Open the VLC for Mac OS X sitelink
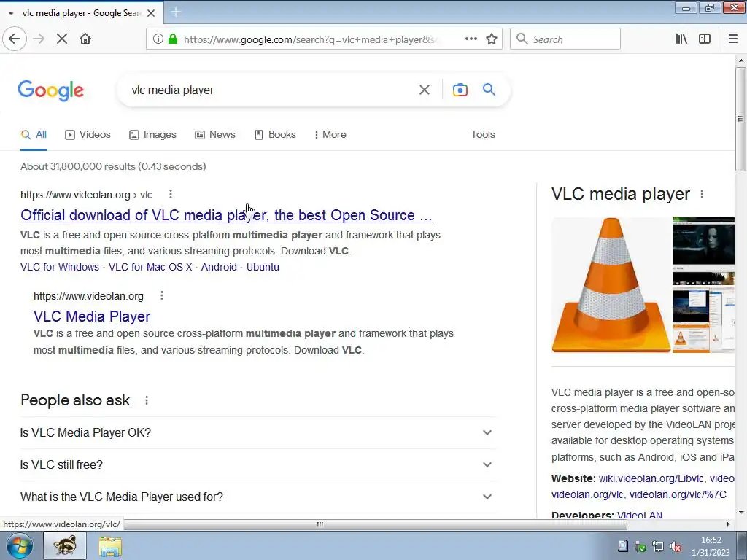The image size is (747, 560). click(x=150, y=267)
